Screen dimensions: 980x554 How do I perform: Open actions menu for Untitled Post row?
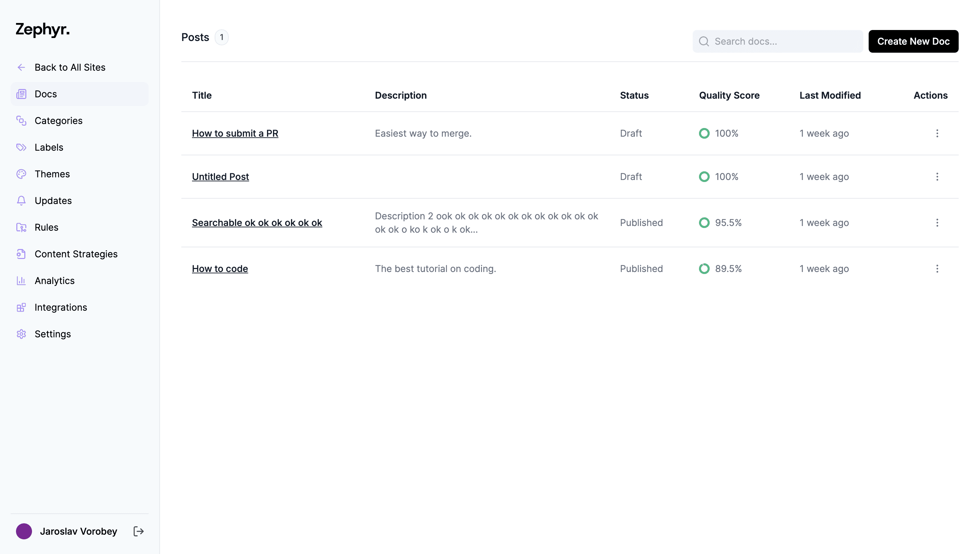[x=937, y=177]
